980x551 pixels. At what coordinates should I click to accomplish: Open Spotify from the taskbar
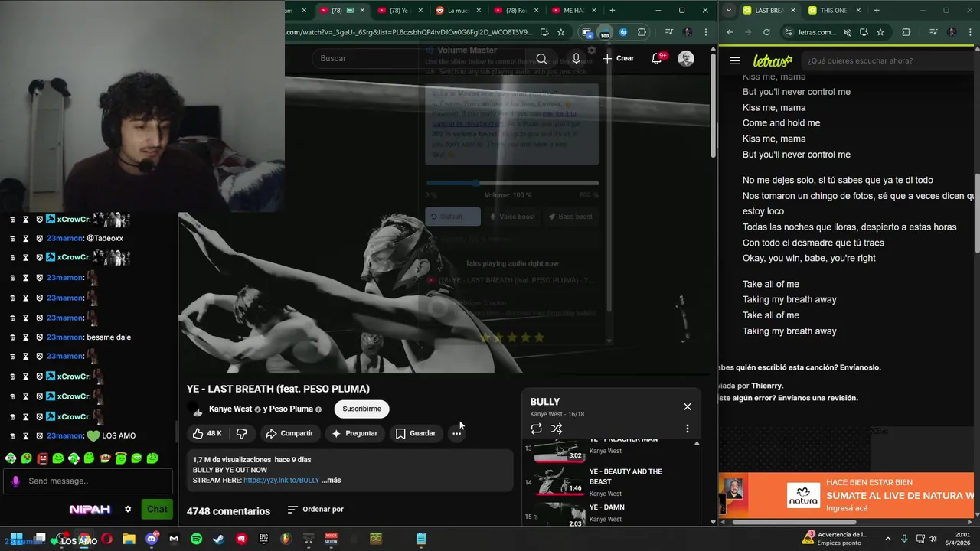(196, 539)
